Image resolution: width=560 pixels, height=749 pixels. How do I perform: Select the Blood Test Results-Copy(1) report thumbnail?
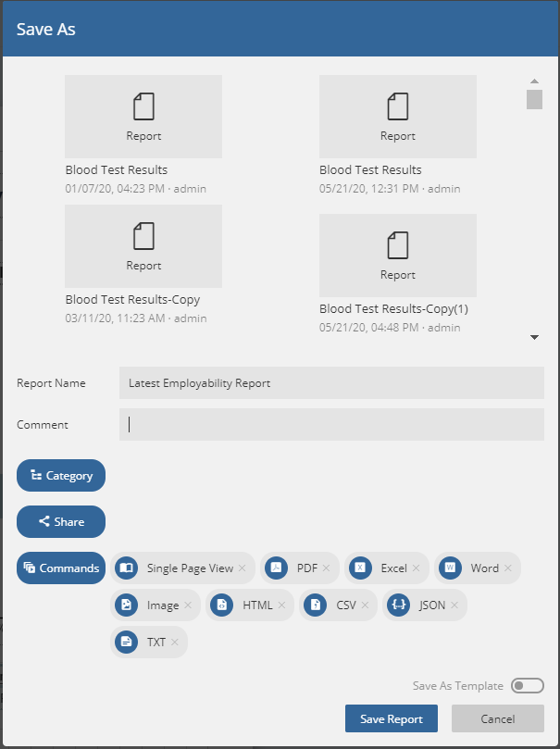click(x=398, y=256)
